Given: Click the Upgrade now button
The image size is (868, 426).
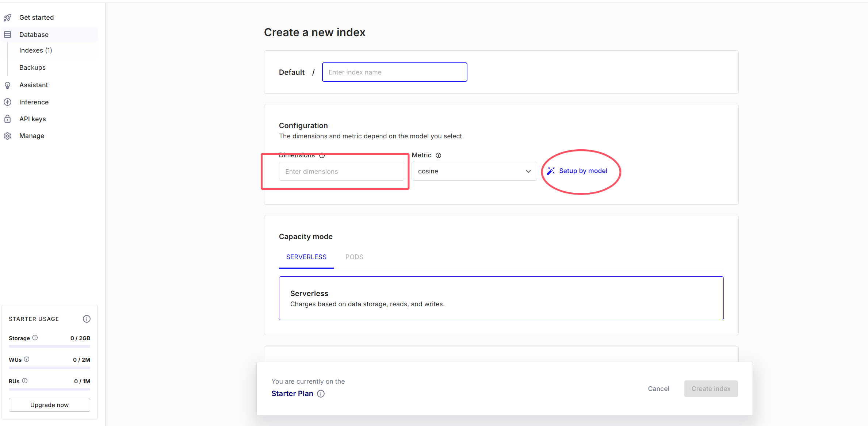Looking at the screenshot, I should point(49,405).
